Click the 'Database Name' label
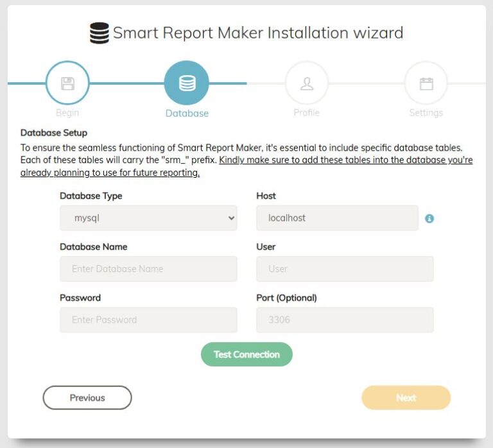The height and width of the screenshot is (448, 493). coord(93,247)
